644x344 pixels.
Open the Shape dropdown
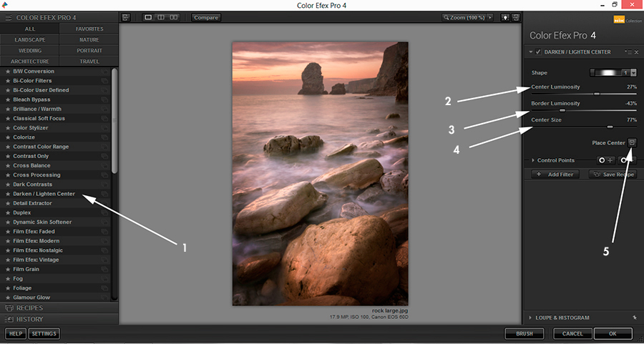(633, 73)
